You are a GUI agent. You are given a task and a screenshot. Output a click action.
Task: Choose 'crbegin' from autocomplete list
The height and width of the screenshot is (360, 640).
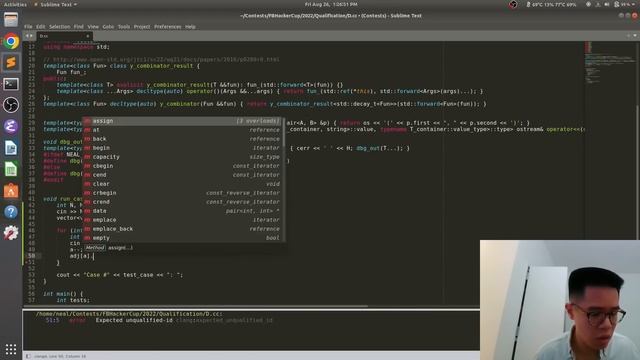pyautogui.click(x=183, y=193)
